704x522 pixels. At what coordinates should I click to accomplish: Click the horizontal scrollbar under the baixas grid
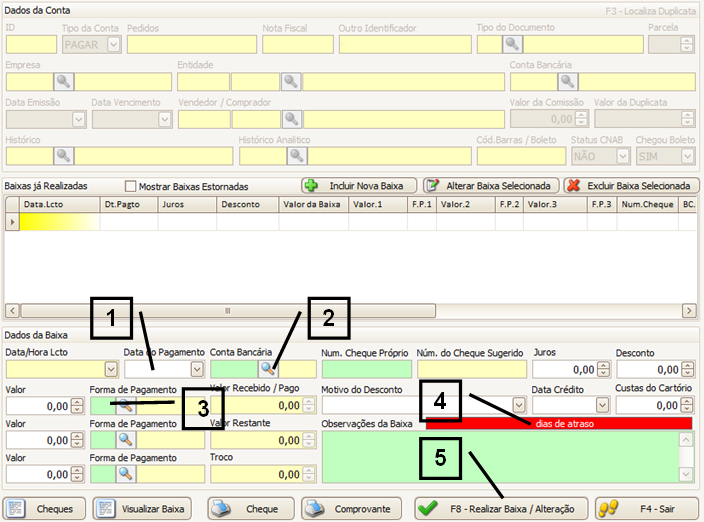[x=350, y=311]
